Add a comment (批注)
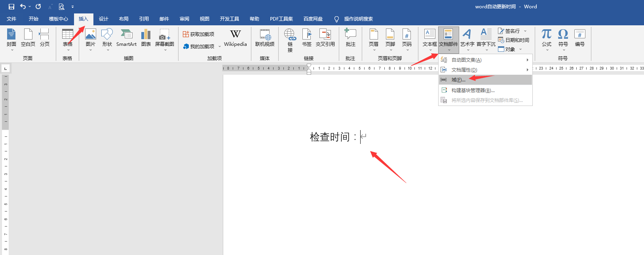644x255 pixels. click(350, 38)
